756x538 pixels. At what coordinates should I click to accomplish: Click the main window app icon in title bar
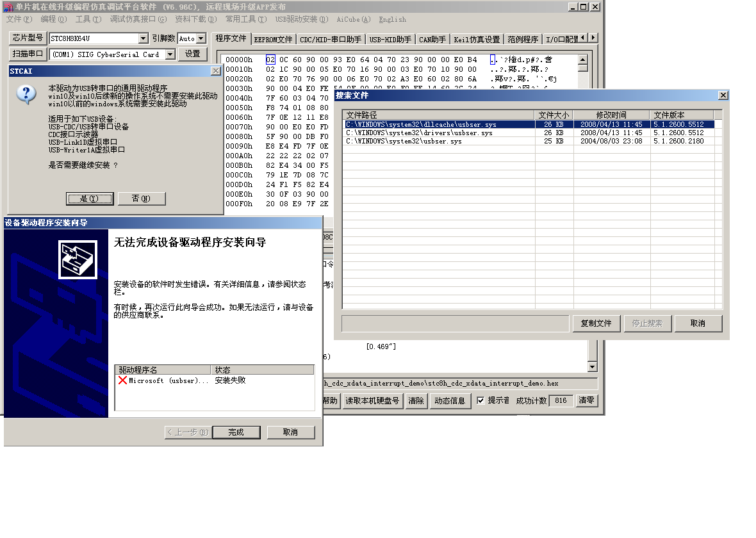(x=8, y=7)
